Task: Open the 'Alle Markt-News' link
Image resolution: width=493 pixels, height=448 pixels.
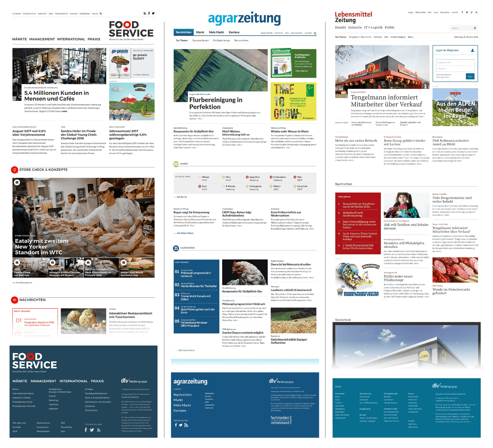Action: point(184,233)
